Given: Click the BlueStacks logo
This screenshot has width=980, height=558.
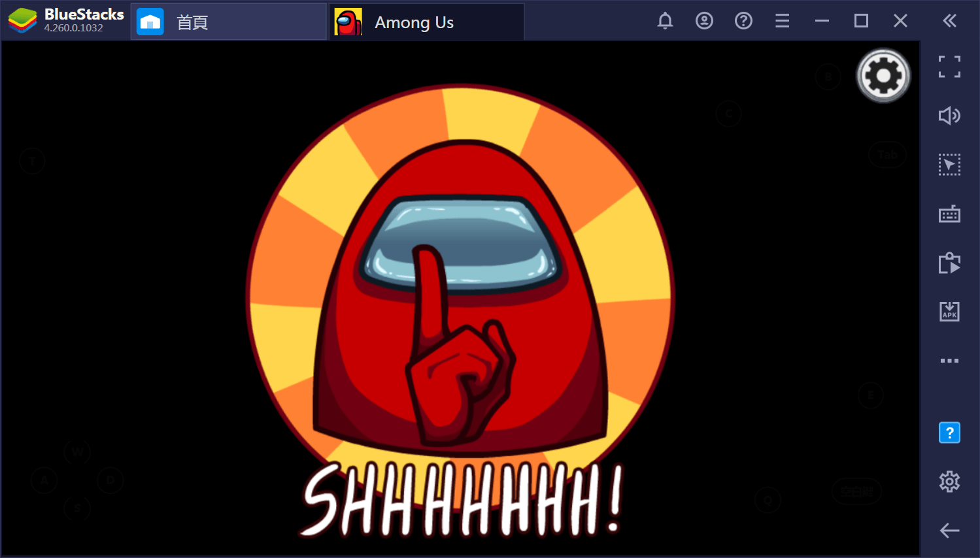Looking at the screenshot, I should click(22, 21).
